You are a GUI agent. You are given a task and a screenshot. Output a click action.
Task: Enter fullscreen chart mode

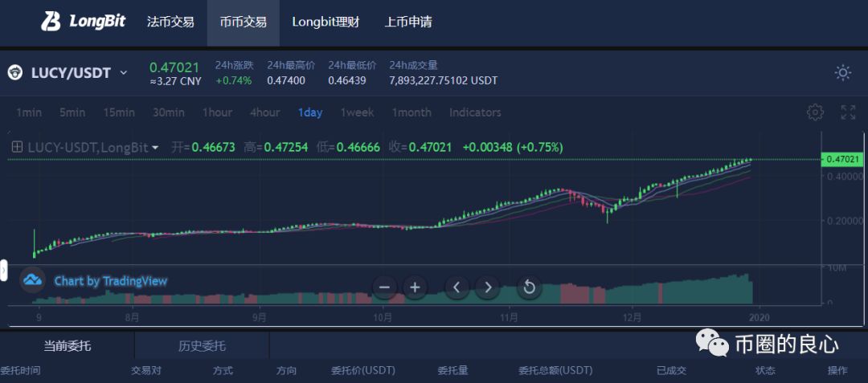(x=848, y=112)
